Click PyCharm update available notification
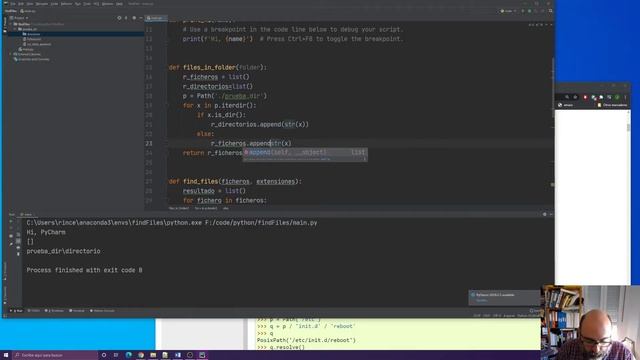Viewport: 640px width, 360px height. (x=504, y=297)
